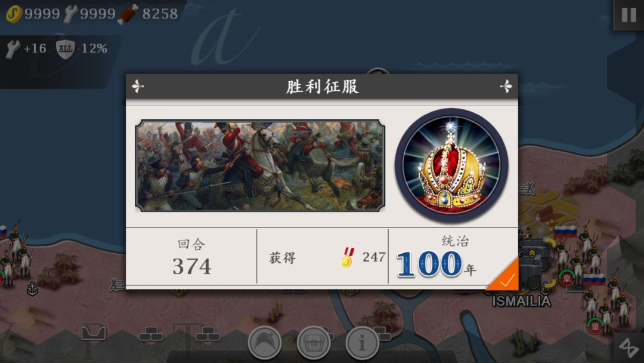The width and height of the screenshot is (644, 363).
Task: Click the wrench industry resource icon
Action: [70, 14]
